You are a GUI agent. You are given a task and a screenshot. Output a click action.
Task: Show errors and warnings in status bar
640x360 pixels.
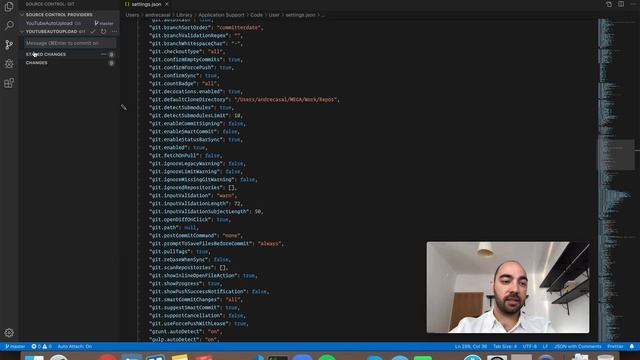41,347
